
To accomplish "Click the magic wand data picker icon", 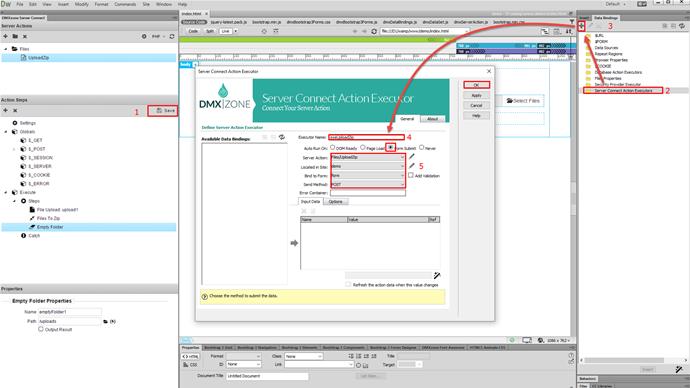I will [x=437, y=275].
